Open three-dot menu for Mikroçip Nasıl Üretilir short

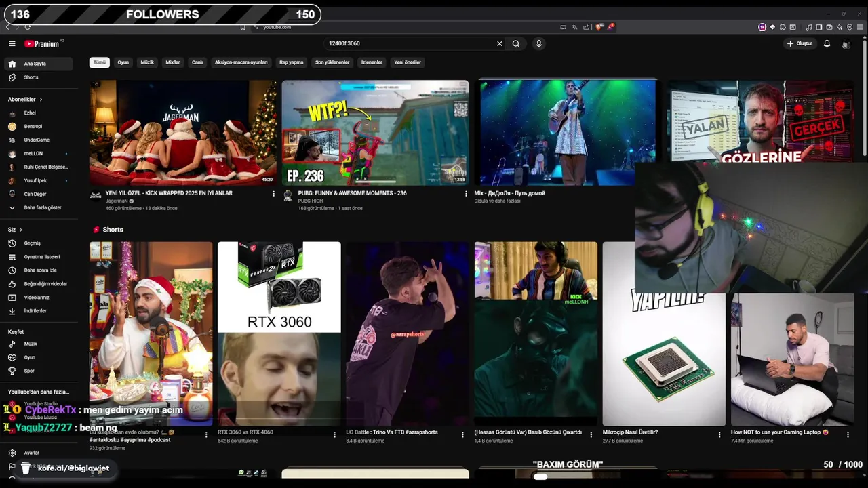719,434
